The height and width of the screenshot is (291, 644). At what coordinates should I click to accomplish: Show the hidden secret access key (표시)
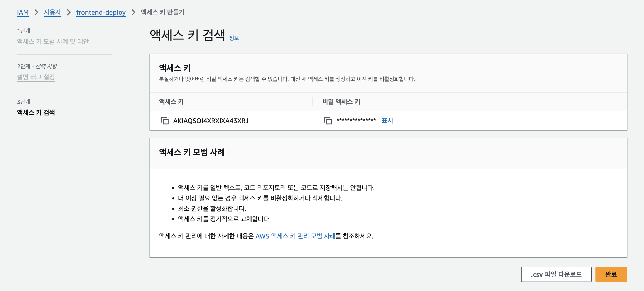(x=387, y=121)
